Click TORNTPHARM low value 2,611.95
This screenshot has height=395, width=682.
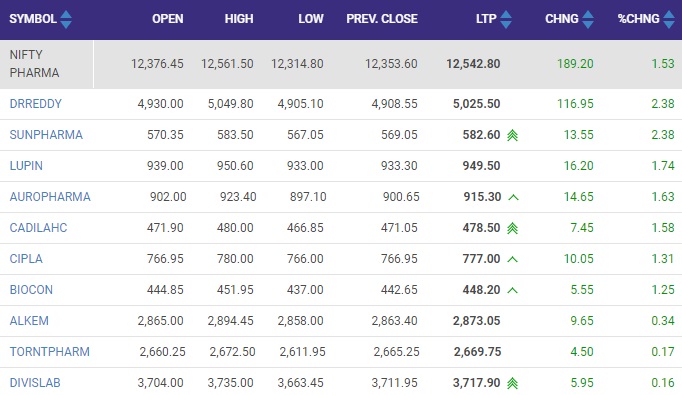coord(302,351)
